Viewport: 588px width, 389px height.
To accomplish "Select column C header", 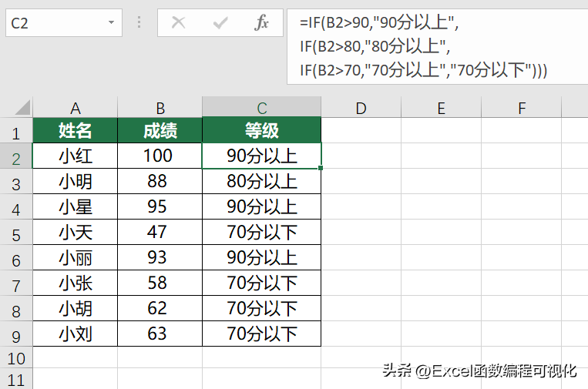I will pos(262,107).
